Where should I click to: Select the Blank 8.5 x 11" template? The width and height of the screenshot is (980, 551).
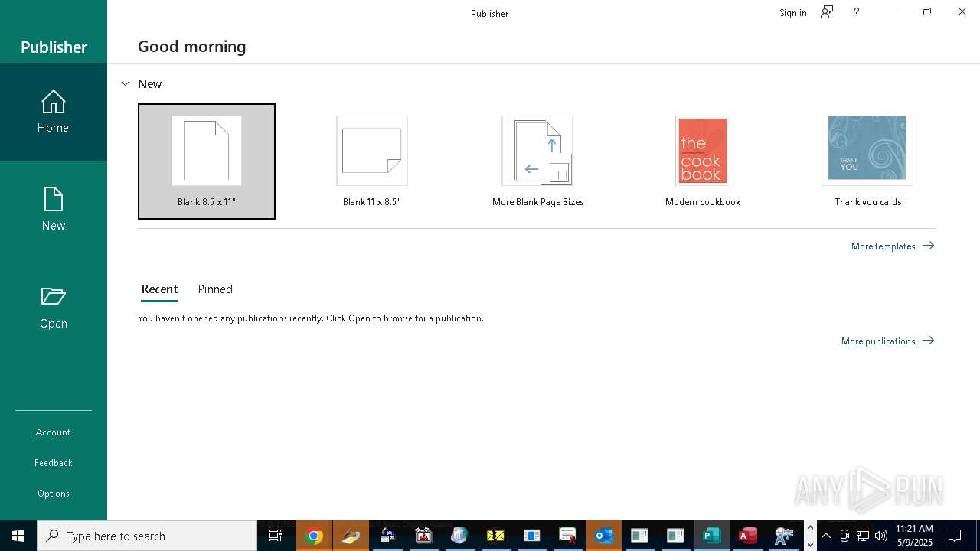207,161
